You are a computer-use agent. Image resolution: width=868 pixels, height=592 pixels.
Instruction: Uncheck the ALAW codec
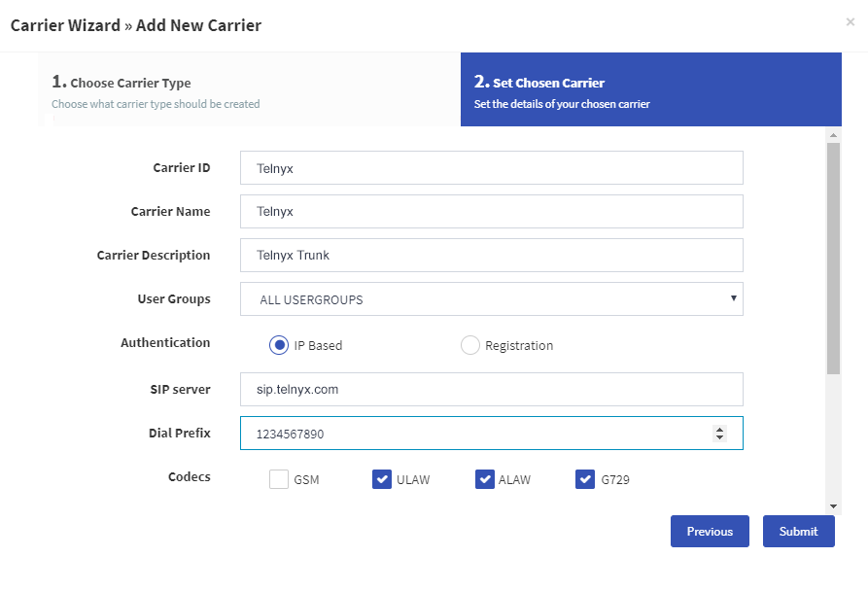point(485,479)
